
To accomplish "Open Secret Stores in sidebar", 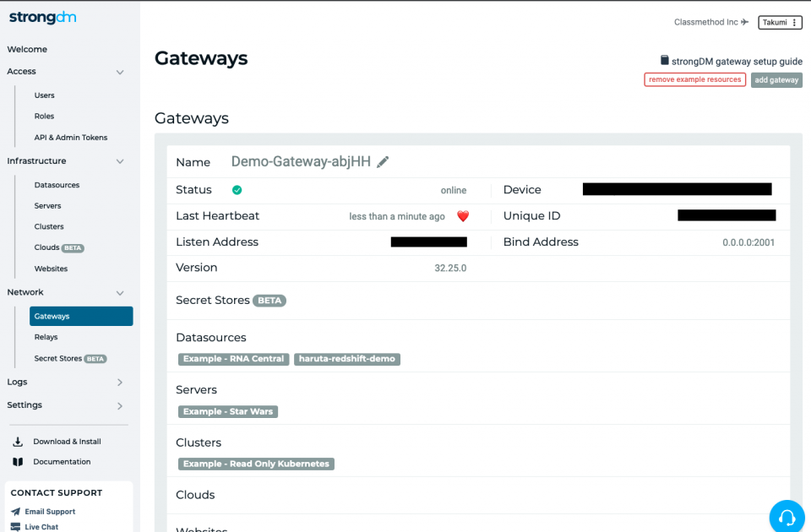I will 70,358.
